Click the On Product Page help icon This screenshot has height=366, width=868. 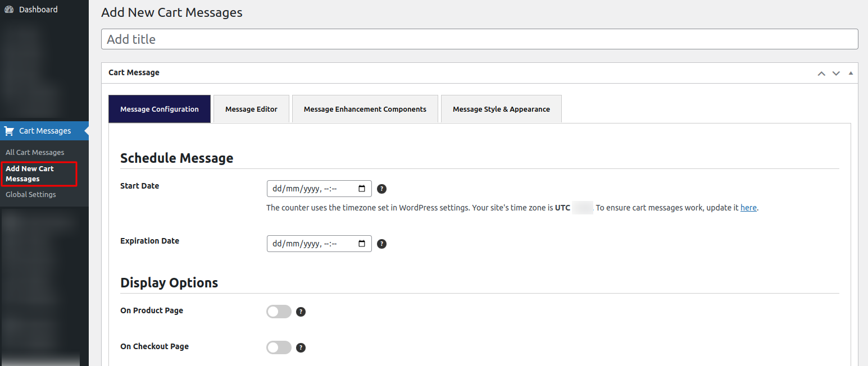(x=301, y=312)
